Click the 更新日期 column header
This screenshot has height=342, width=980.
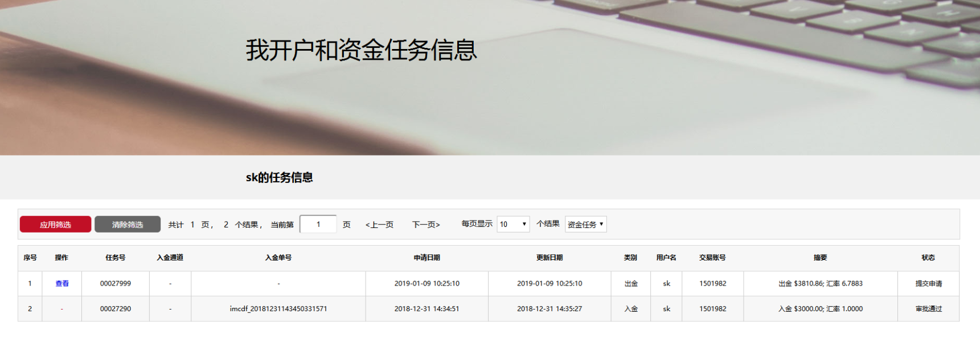(550, 258)
